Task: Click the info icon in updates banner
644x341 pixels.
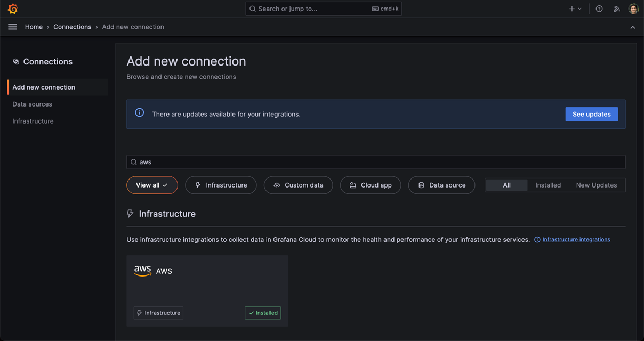Action: click(140, 112)
